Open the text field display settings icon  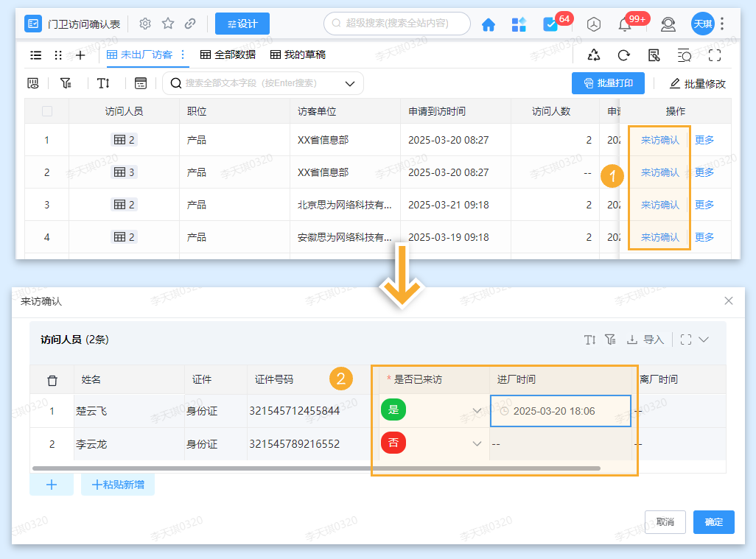pos(104,83)
